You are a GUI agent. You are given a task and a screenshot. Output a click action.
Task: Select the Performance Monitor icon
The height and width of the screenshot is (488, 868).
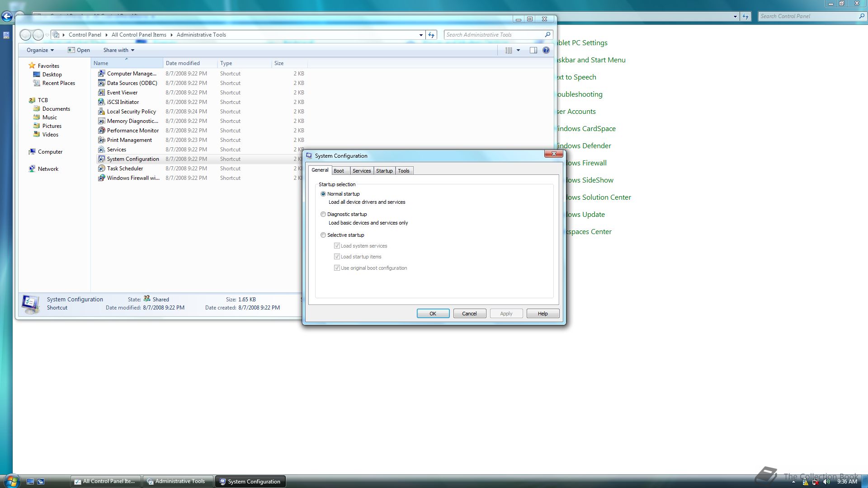point(102,131)
